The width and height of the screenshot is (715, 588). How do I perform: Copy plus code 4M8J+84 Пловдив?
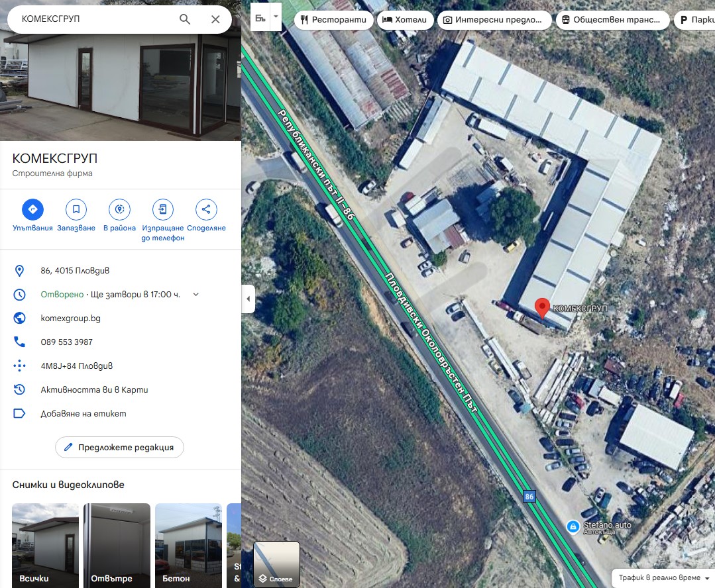77,366
